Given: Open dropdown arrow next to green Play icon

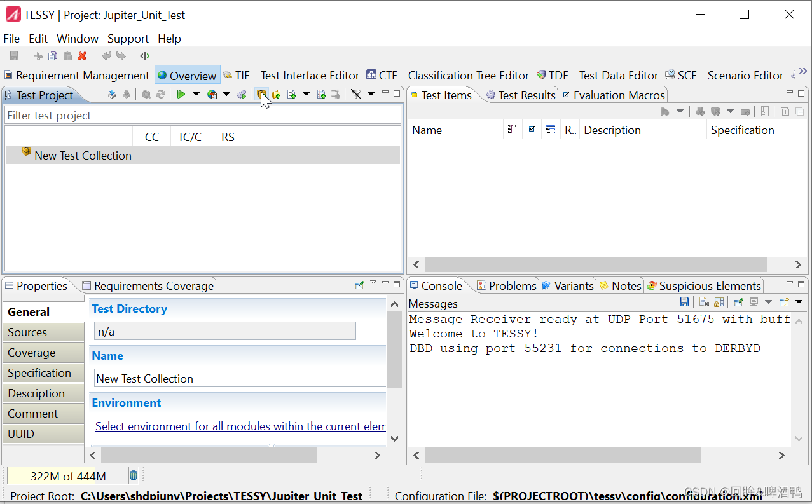Looking at the screenshot, I should point(196,94).
